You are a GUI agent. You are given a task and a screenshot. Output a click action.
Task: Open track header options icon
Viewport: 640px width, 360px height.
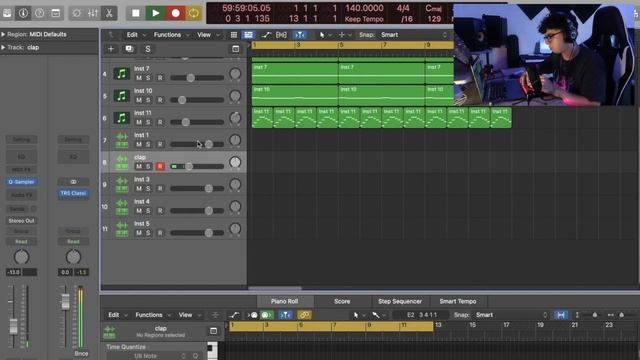click(236, 49)
